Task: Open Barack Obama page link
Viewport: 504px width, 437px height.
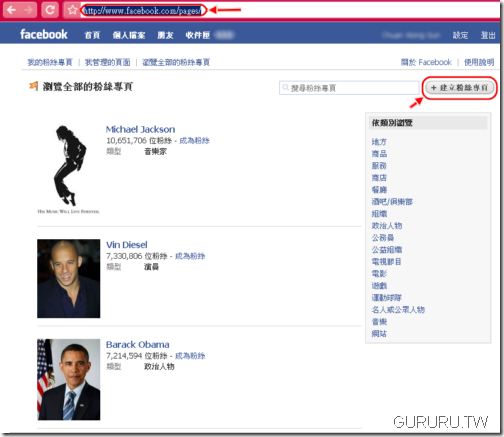Action: pyautogui.click(x=138, y=345)
